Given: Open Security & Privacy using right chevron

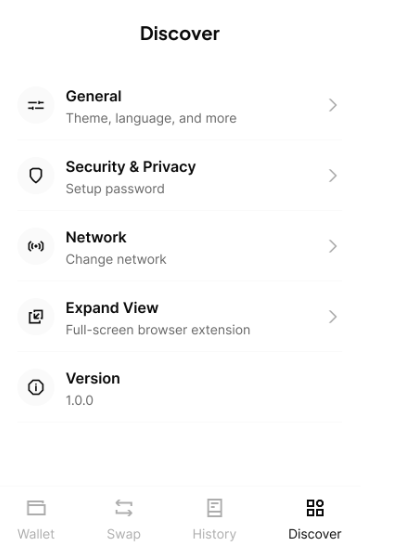Looking at the screenshot, I should [x=333, y=175].
